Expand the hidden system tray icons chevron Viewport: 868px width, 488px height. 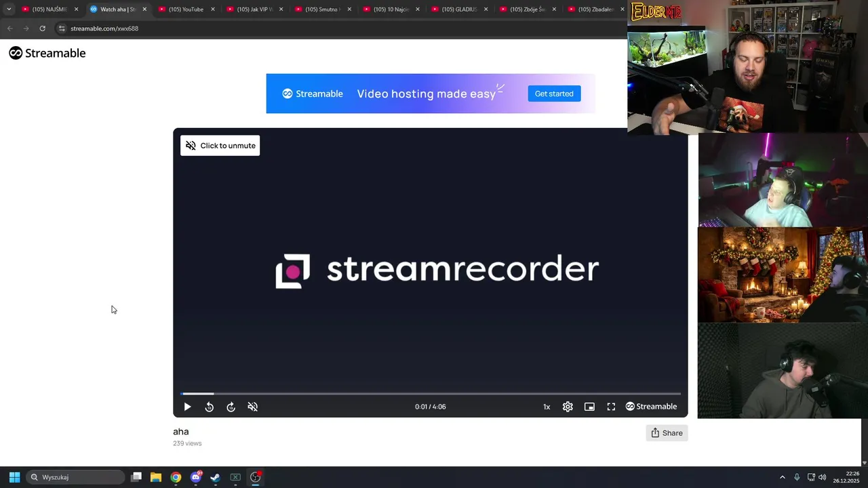click(x=782, y=477)
